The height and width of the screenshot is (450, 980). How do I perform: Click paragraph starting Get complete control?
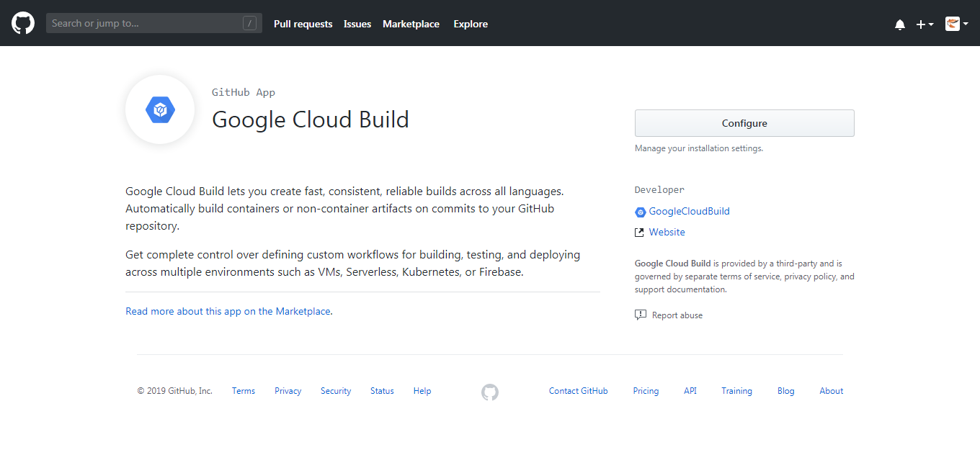pos(353,264)
